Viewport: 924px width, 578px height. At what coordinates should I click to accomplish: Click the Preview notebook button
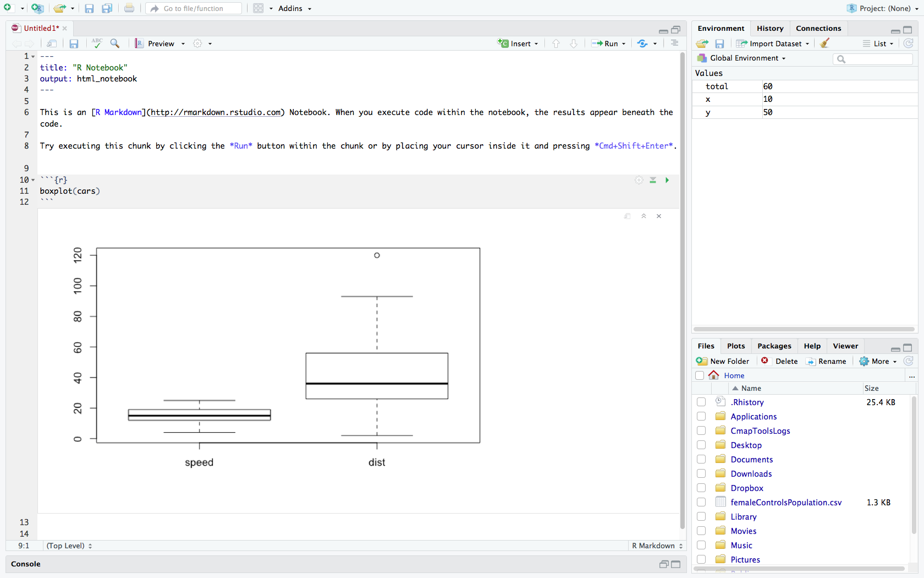coord(155,43)
